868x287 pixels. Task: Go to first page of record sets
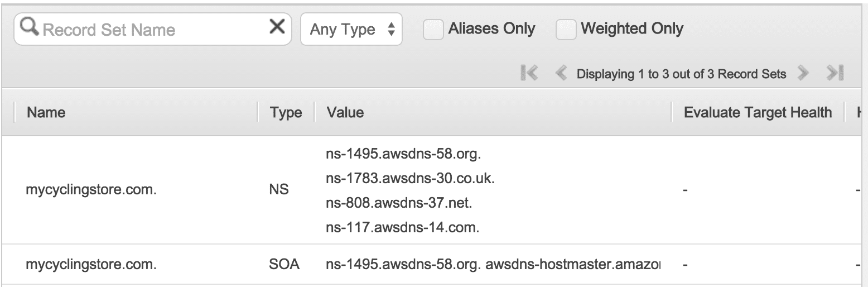[529, 73]
